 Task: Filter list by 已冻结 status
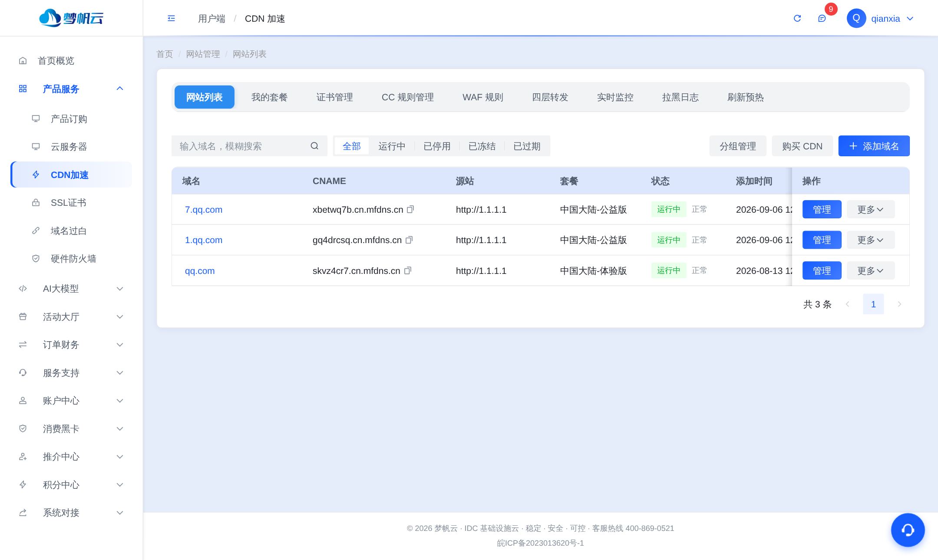pos(482,146)
